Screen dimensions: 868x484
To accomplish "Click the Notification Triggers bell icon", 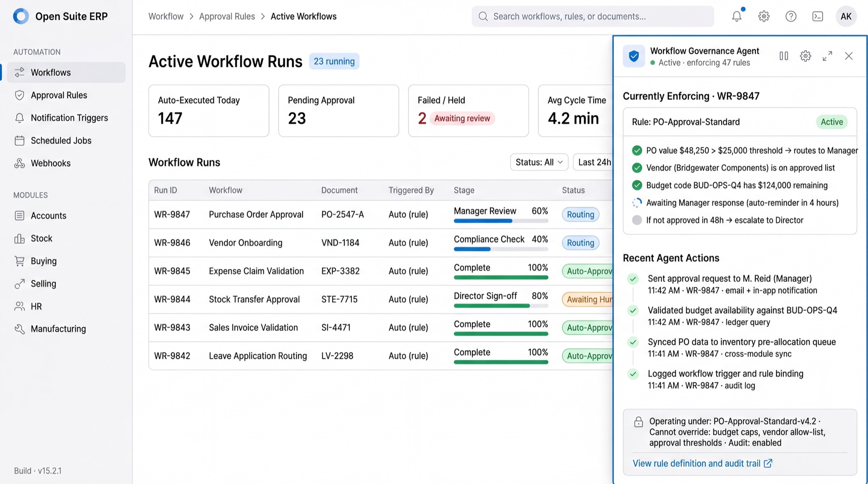I will point(19,118).
